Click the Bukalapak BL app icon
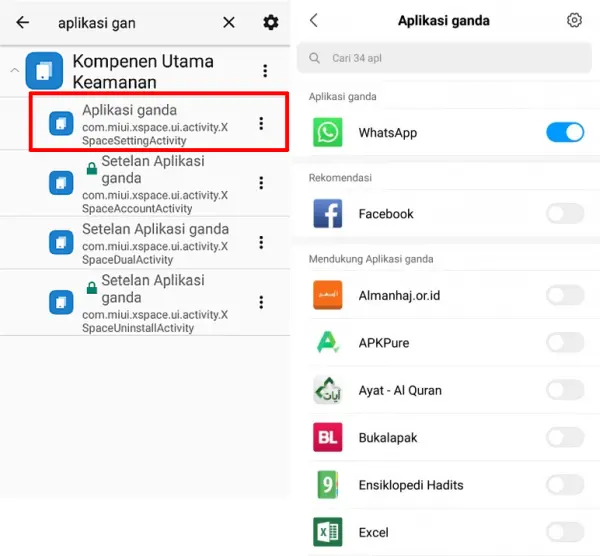Screen dimensions: 600x556 (328, 437)
